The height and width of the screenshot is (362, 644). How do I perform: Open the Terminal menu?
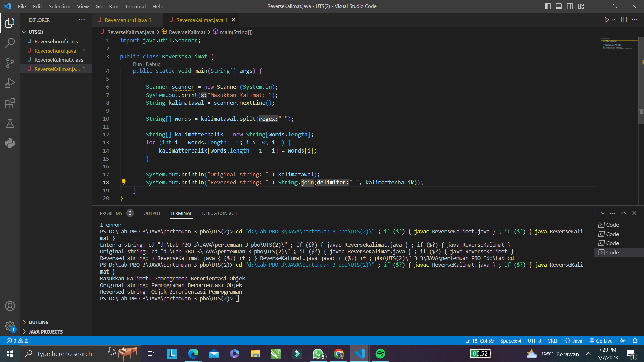[135, 6]
